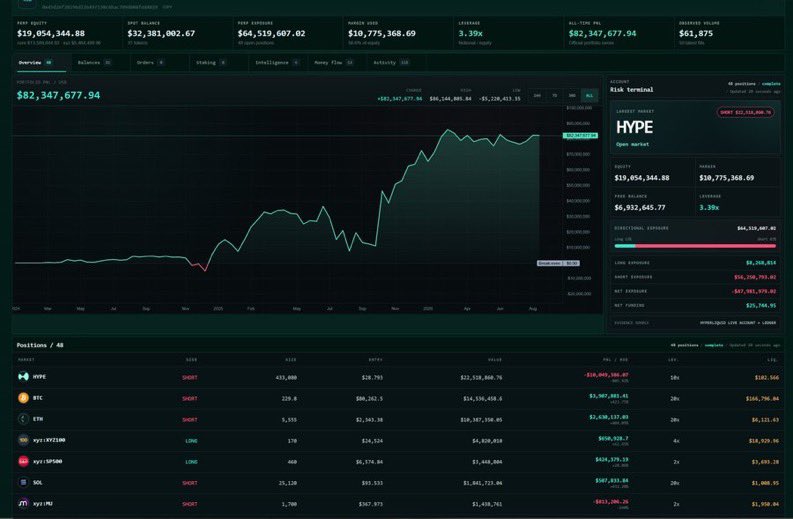Screen dimensions: 793x519
Task: Click the HYPE row PnL -$10,049,586.07
Action: point(606,375)
